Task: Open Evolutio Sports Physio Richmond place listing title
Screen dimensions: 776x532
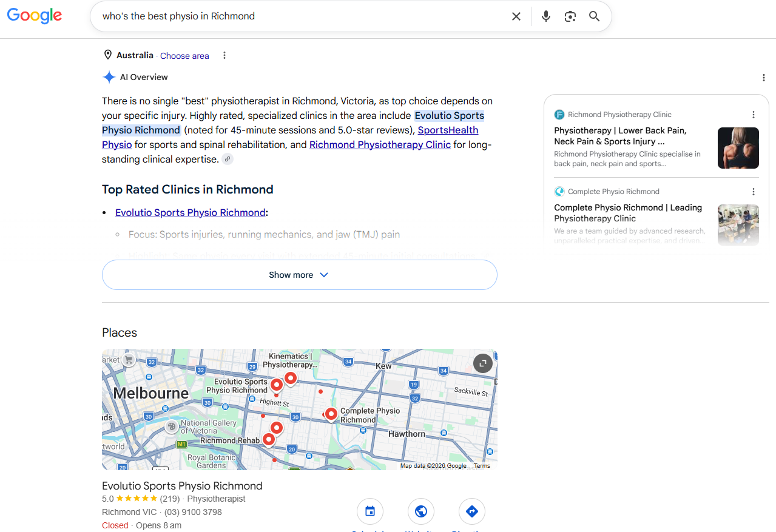Action: [182, 486]
